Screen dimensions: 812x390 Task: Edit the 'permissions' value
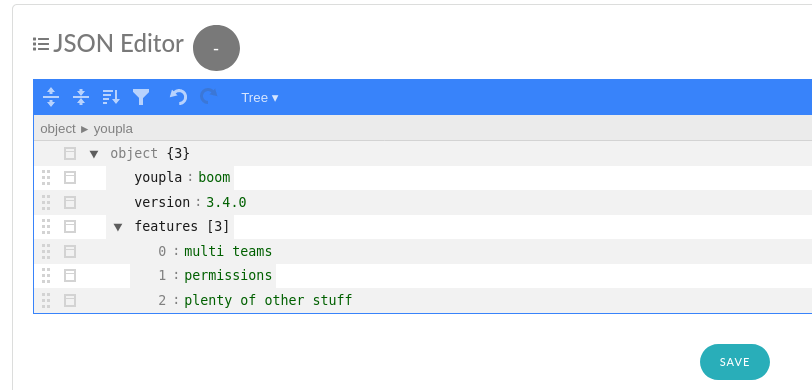[x=228, y=276]
